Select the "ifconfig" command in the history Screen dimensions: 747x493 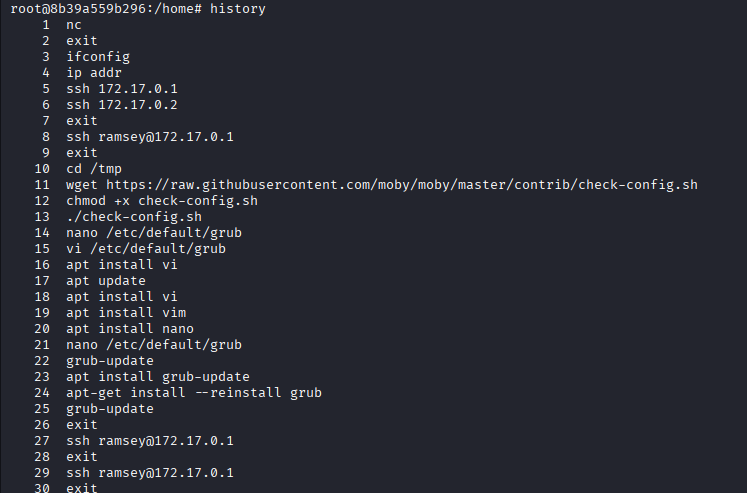click(x=98, y=56)
